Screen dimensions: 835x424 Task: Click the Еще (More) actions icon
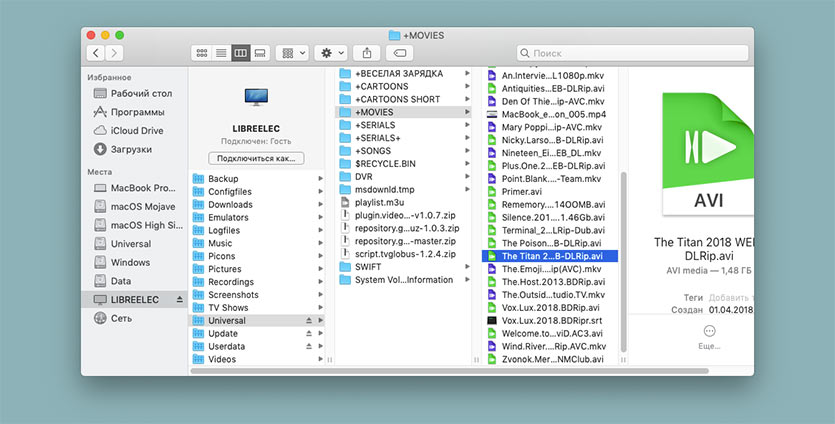(709, 332)
